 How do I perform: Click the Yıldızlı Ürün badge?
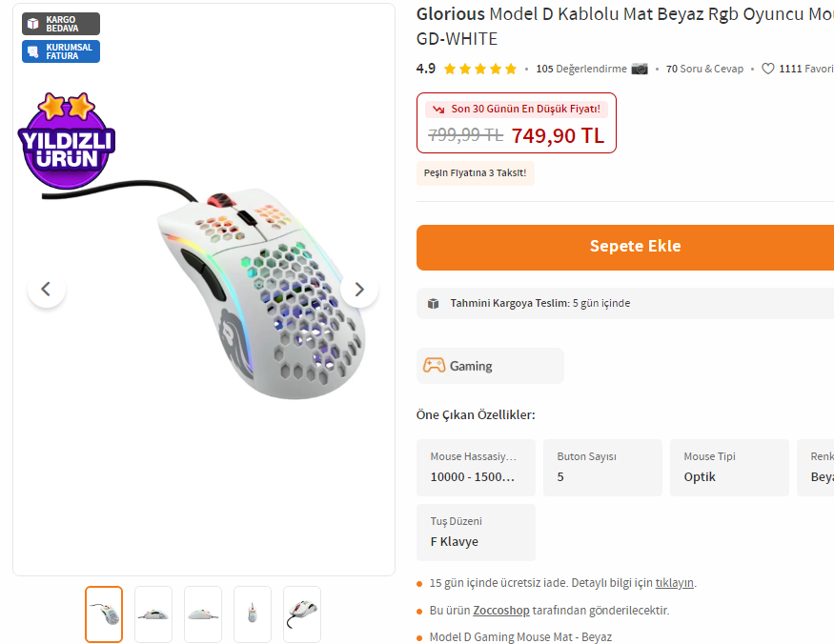tap(67, 141)
